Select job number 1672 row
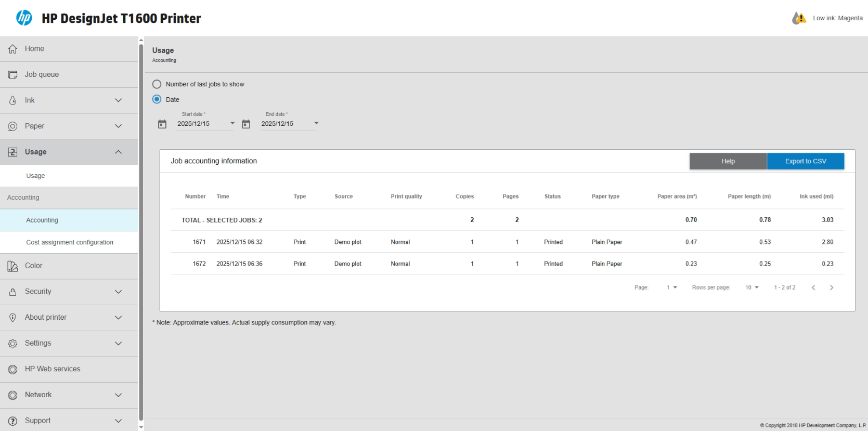868x431 pixels. [507, 264]
